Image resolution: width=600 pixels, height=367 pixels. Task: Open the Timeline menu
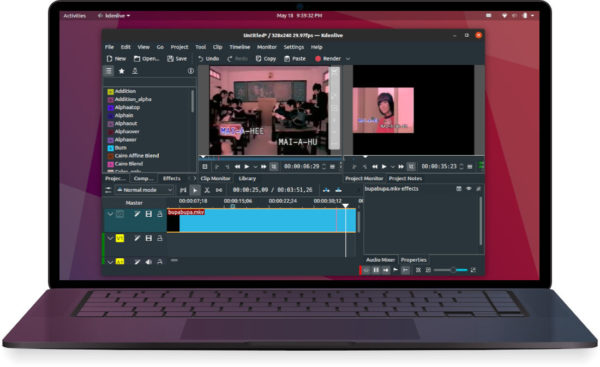[x=240, y=47]
